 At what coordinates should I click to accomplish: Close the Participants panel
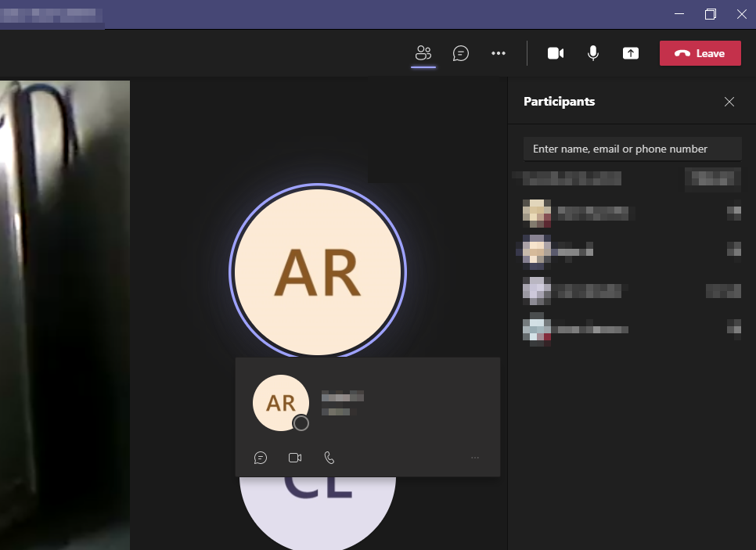point(729,102)
